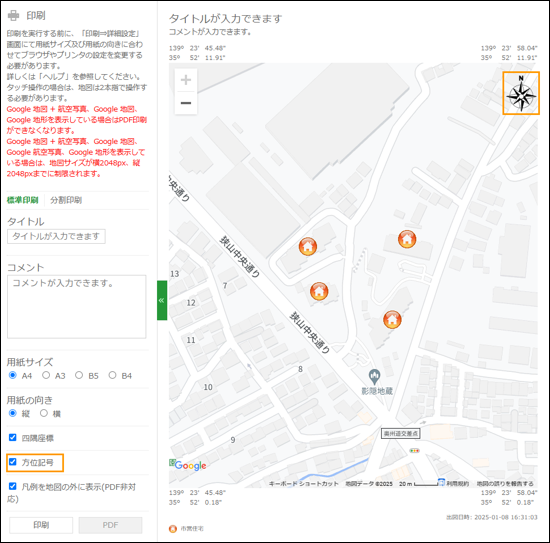Click the map zoom in plus button
The image size is (550, 543).
pos(186,80)
